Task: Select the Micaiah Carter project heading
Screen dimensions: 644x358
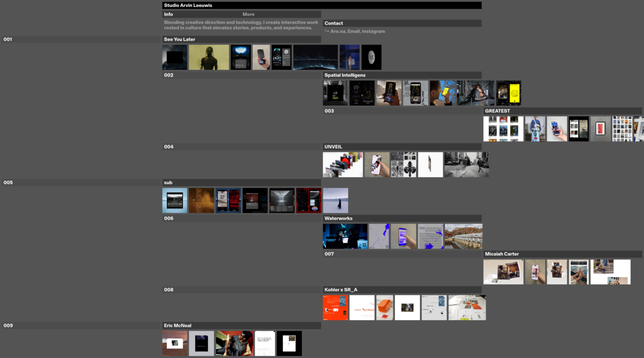Action: coord(502,254)
